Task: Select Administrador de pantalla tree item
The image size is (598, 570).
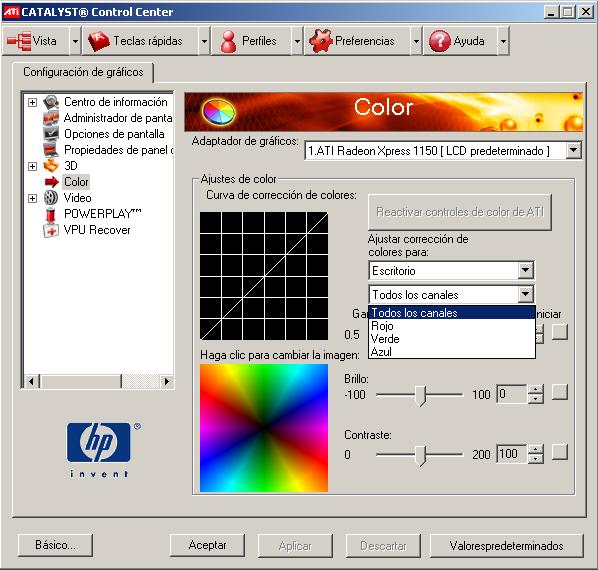Action: [x=118, y=118]
